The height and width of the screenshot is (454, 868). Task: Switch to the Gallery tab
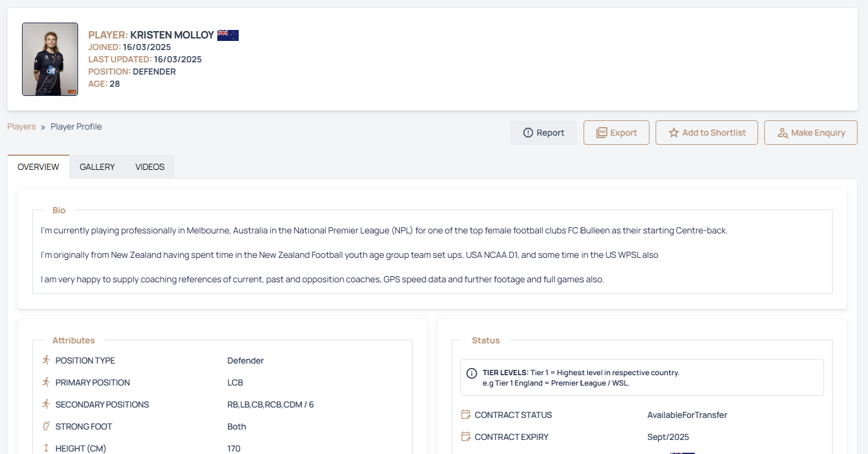97,167
